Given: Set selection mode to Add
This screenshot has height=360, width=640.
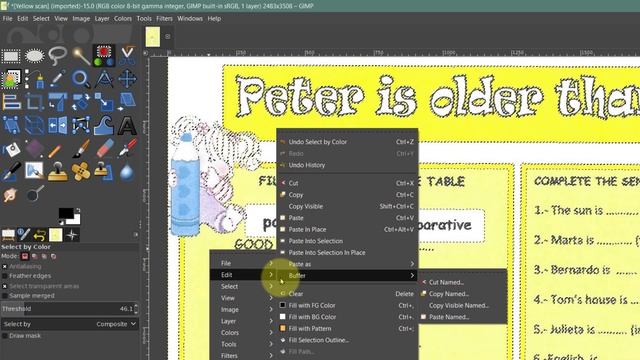Looking at the screenshot, I should click(x=35, y=256).
